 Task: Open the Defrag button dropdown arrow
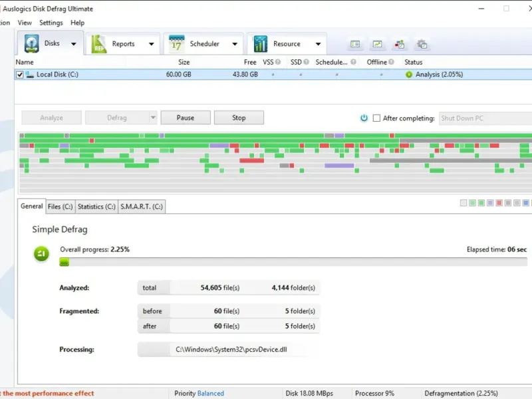pos(153,118)
